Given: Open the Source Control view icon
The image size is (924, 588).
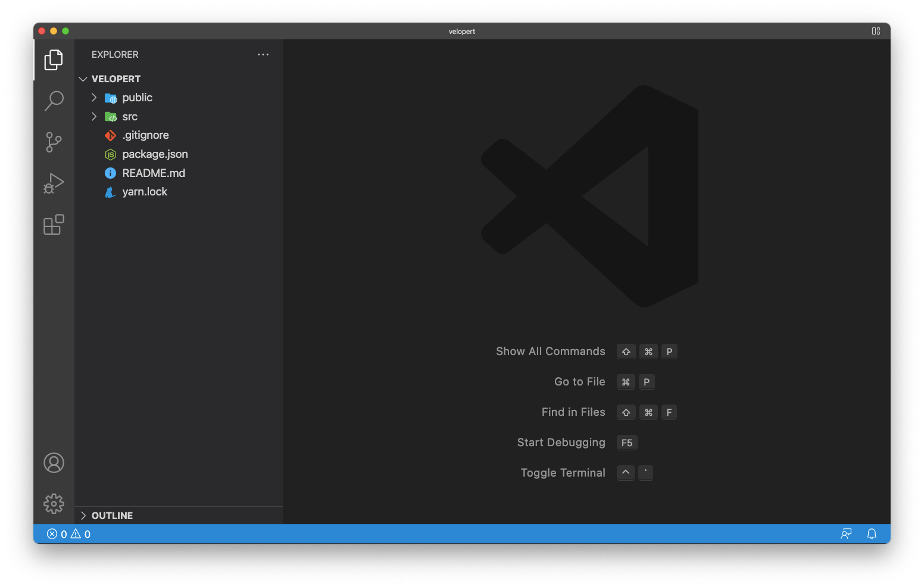Looking at the screenshot, I should [54, 142].
